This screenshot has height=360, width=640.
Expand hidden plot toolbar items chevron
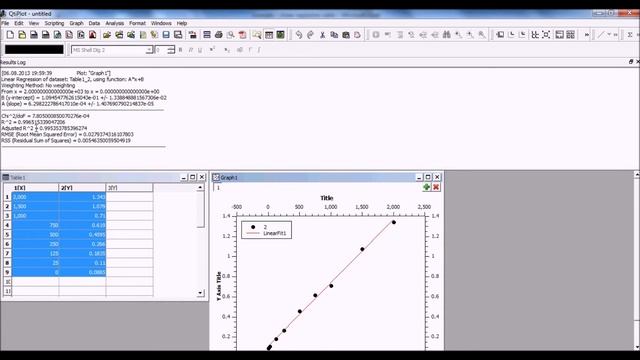click(x=587, y=35)
